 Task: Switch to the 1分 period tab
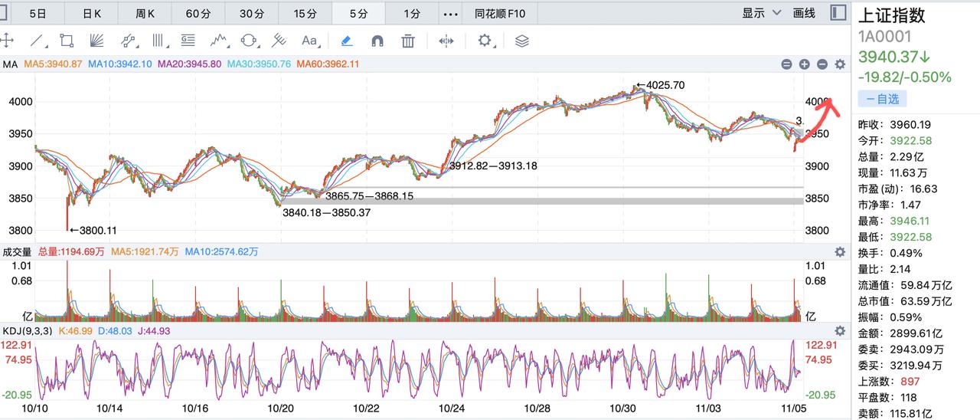click(x=412, y=14)
